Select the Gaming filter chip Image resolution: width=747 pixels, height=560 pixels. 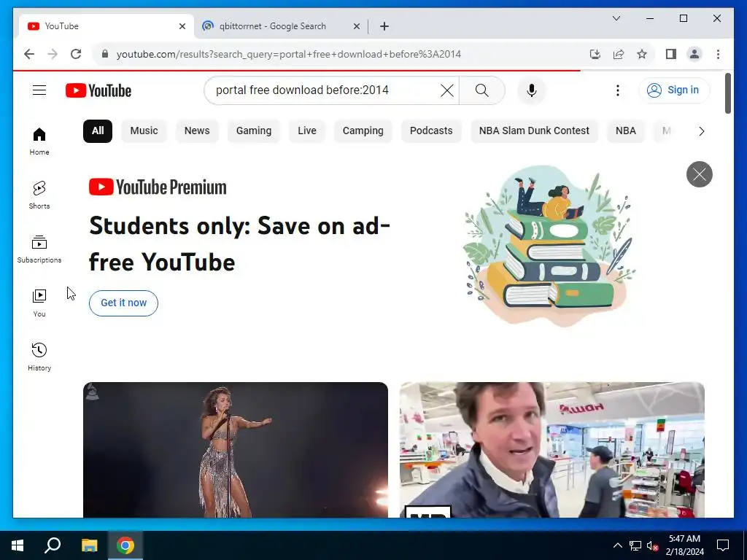(253, 131)
